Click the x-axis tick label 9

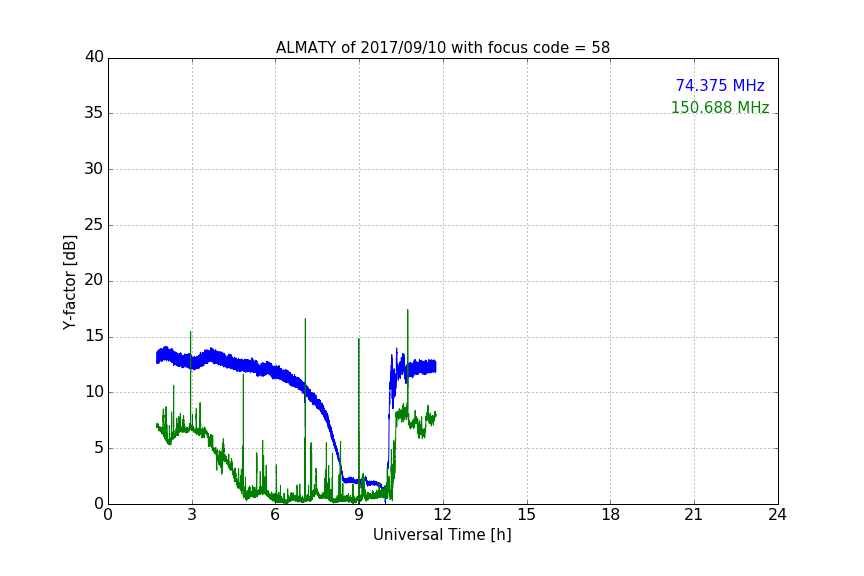pos(359,515)
